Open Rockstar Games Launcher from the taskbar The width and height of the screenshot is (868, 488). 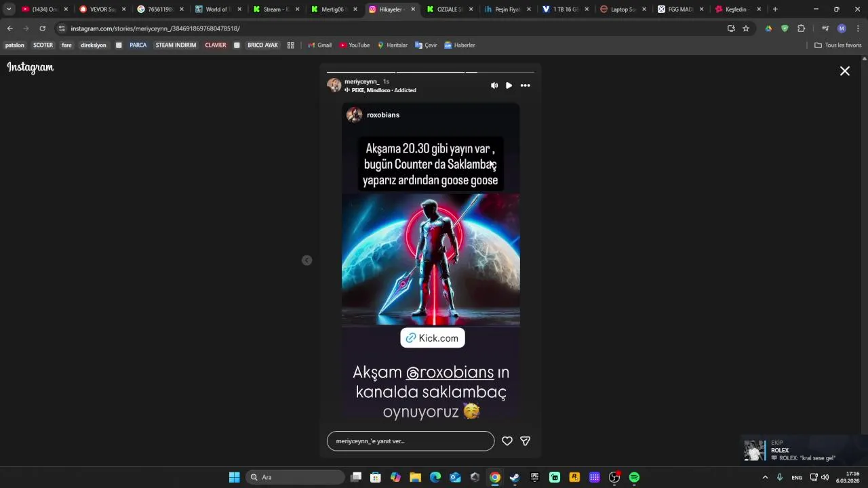(574, 477)
